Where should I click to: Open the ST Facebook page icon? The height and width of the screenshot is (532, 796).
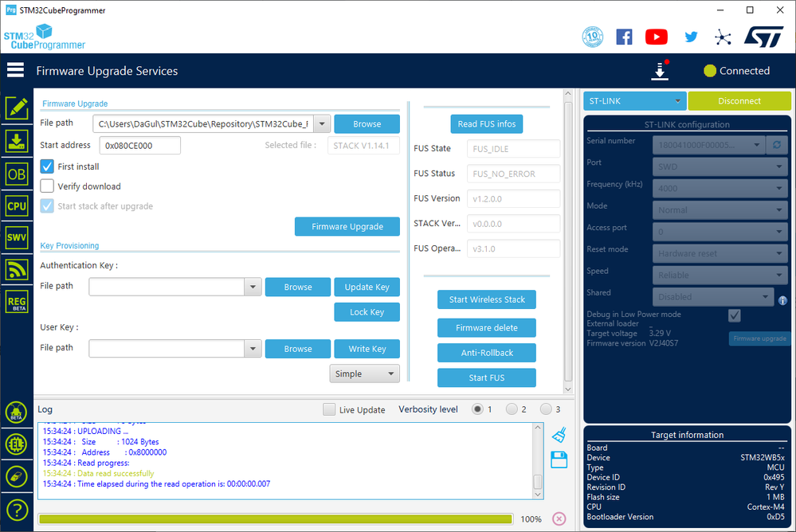pos(624,37)
